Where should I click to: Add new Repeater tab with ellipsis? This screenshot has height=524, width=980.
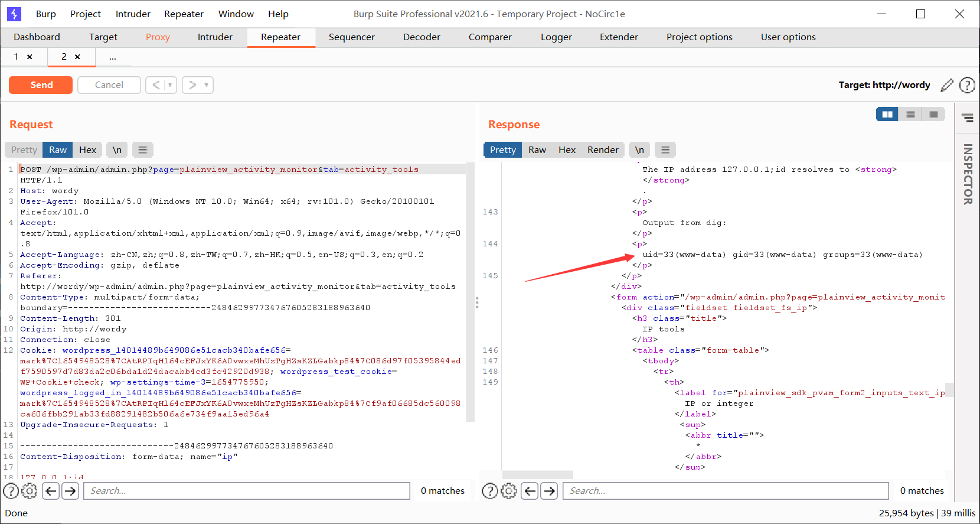112,57
